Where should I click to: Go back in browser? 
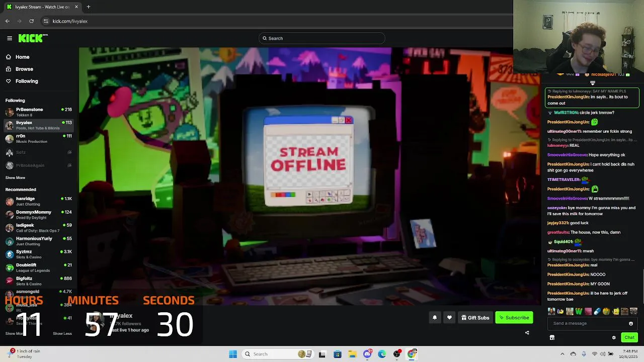coord(7,21)
